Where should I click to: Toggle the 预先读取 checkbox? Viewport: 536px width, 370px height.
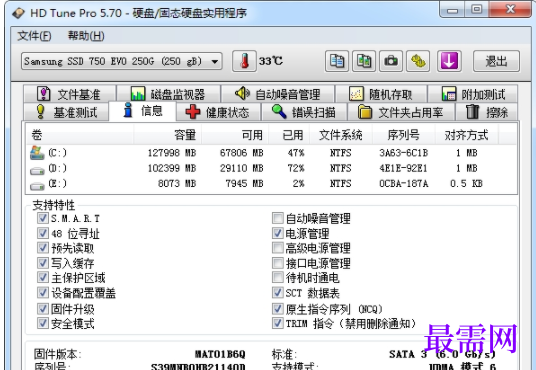(x=43, y=248)
